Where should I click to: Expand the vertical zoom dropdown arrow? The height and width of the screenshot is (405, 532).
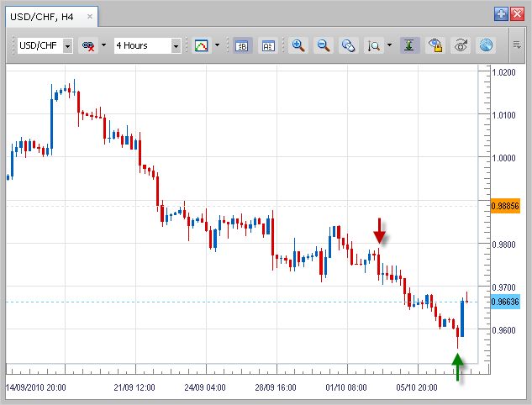coord(389,45)
